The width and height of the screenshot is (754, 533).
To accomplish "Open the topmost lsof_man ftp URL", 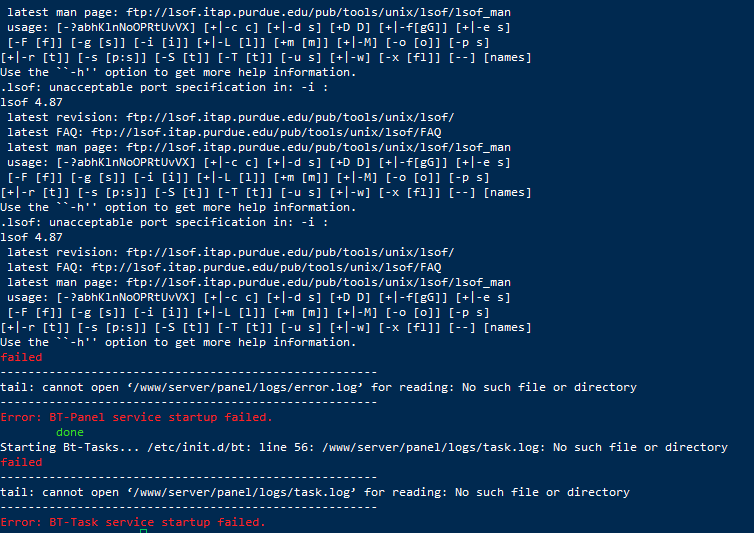I will [x=318, y=12].
